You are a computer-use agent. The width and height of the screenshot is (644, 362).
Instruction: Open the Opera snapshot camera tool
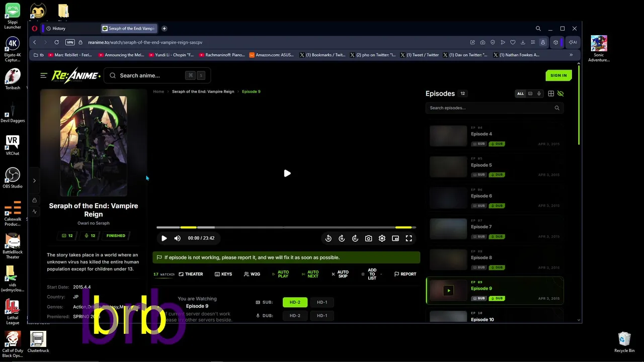(482, 42)
